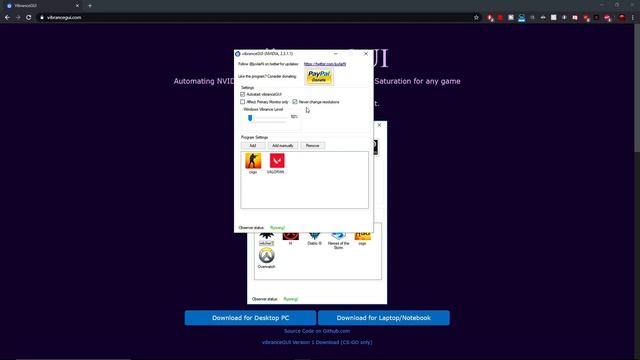
Task: Click the 50% vibrance level value
Action: pyautogui.click(x=294, y=117)
